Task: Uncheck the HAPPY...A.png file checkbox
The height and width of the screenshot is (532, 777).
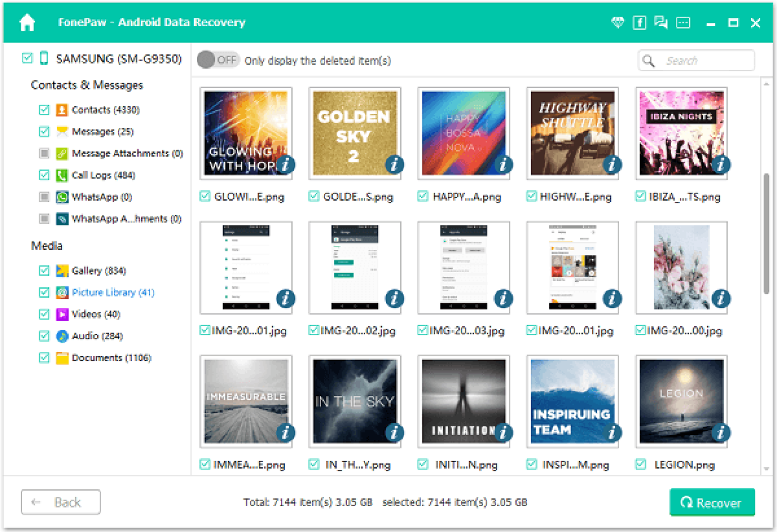Action: pyautogui.click(x=423, y=196)
